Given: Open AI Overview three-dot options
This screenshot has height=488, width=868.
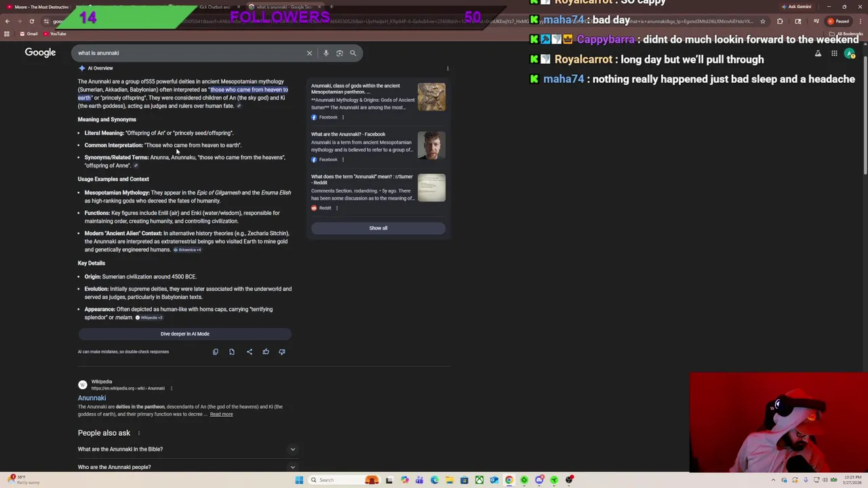Looking at the screenshot, I should (x=448, y=68).
